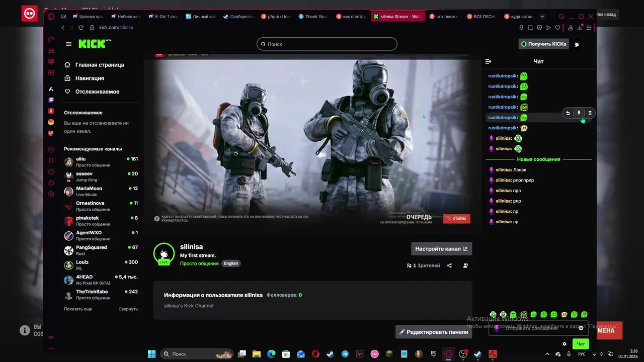
Task: Focus the Kick search box "Поиск"
Action: 327,44
